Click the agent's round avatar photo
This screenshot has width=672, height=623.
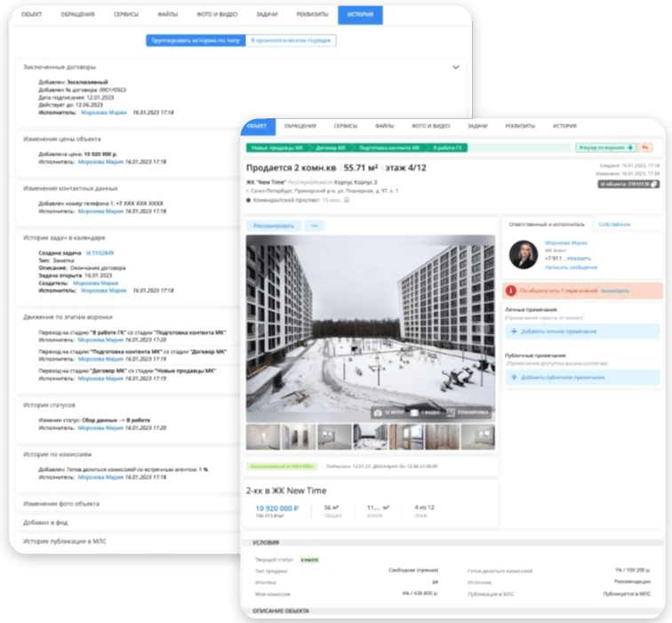[524, 254]
